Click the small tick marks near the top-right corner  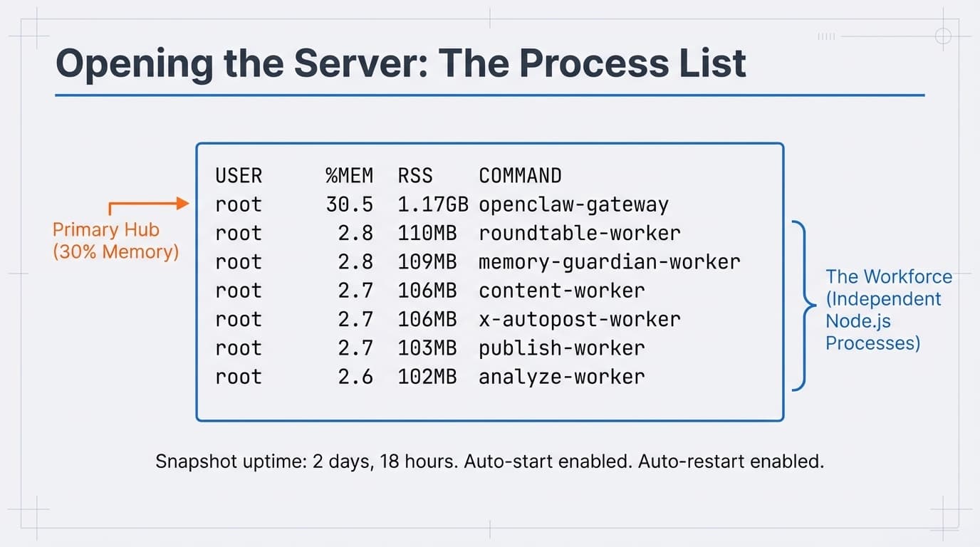coord(827,36)
